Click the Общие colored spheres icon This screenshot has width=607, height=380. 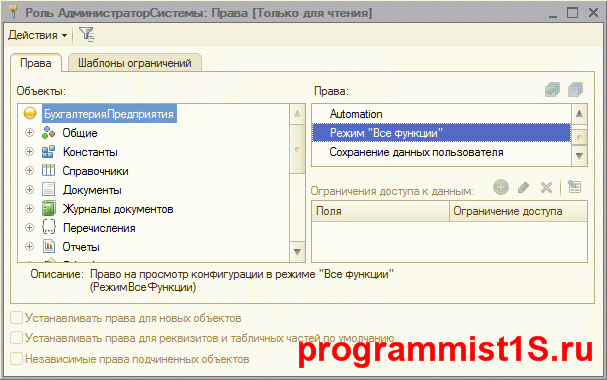(x=48, y=133)
